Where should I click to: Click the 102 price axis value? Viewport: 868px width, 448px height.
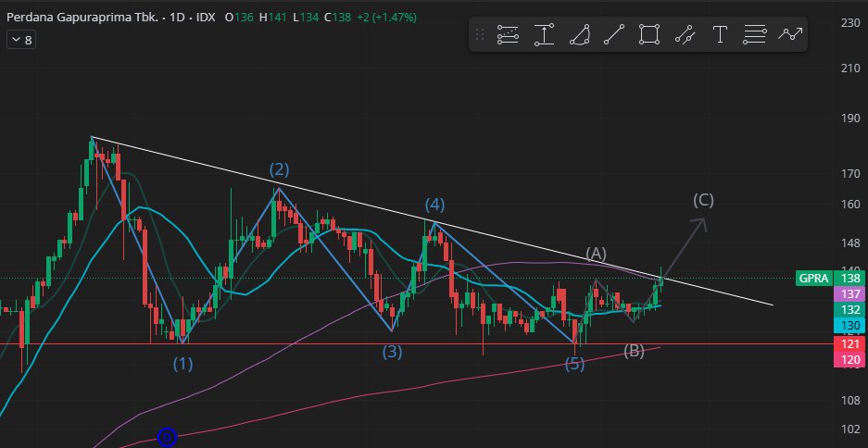(x=850, y=429)
